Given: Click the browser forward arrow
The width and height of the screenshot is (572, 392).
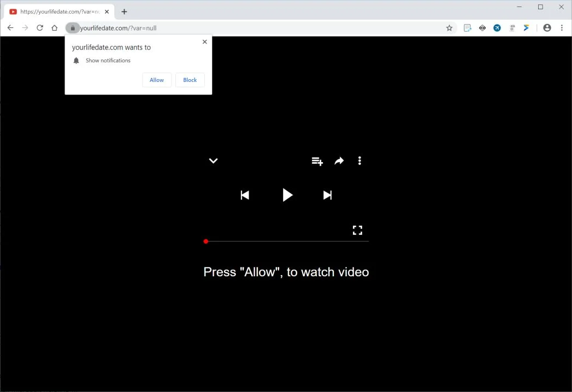Looking at the screenshot, I should 25,28.
